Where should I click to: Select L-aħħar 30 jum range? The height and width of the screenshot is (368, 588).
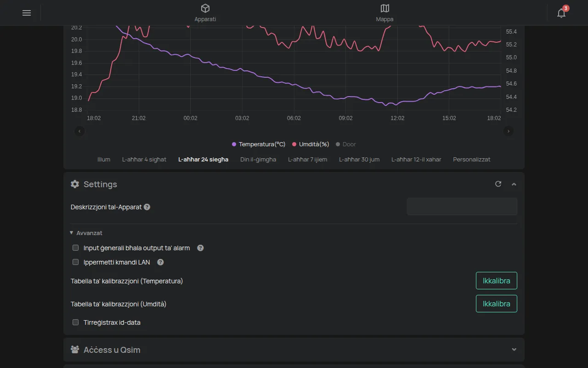[359, 160]
